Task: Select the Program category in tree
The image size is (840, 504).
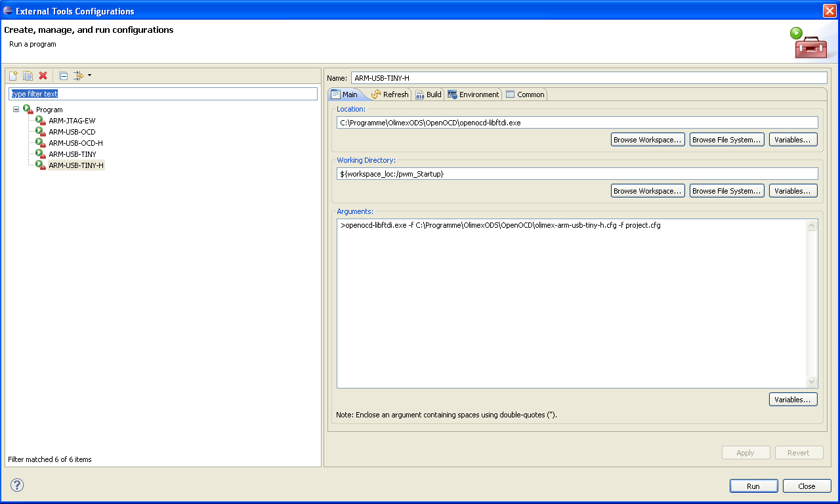Action: tap(49, 110)
